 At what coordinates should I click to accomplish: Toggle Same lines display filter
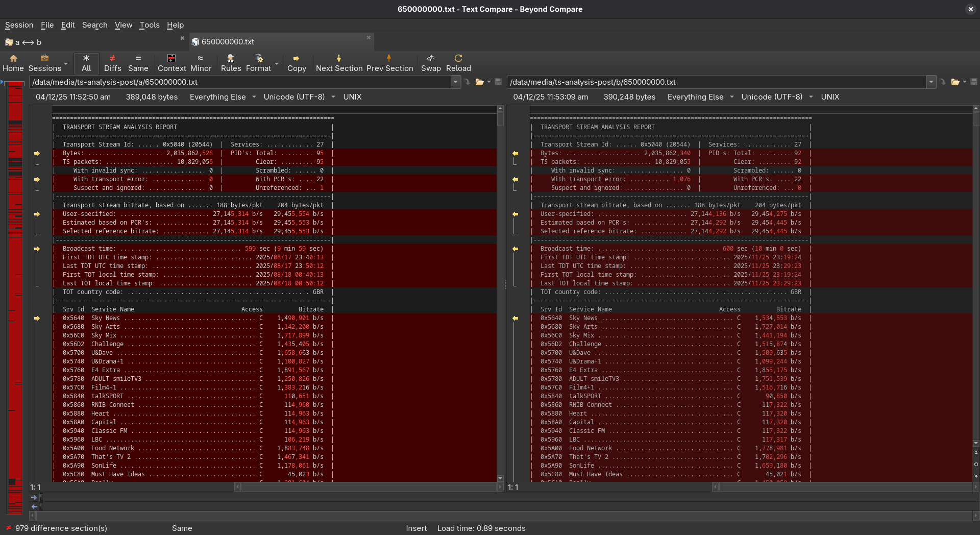click(138, 63)
